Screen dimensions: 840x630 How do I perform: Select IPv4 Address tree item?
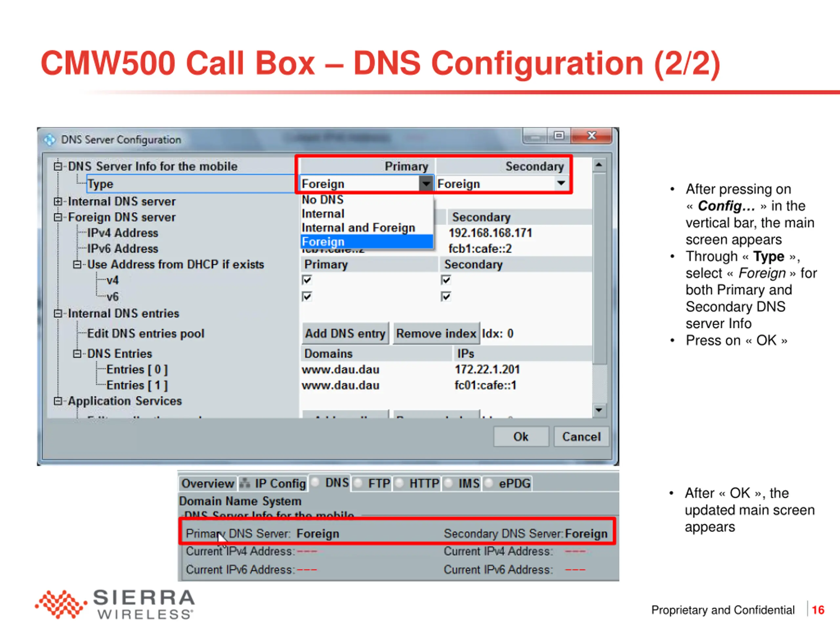[x=123, y=233]
